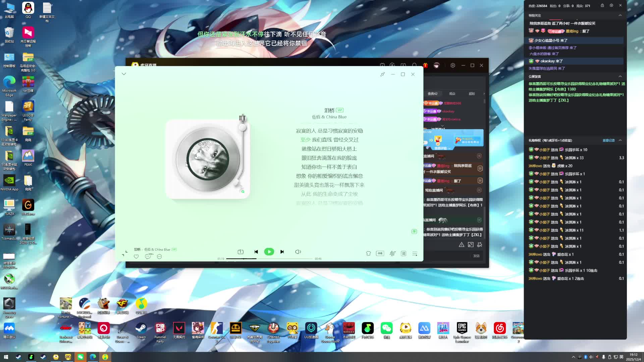Click the red gift box icon in Huya titlebar
This screenshot has height=362, width=644.
pyautogui.click(x=425, y=65)
